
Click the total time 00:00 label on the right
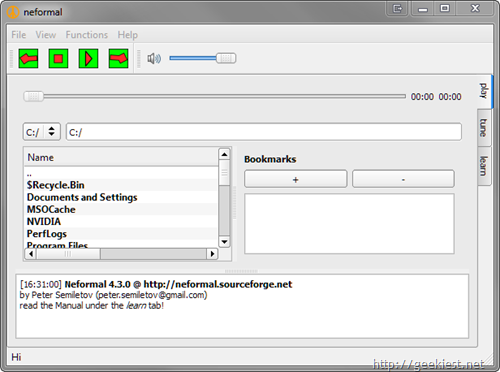450,97
